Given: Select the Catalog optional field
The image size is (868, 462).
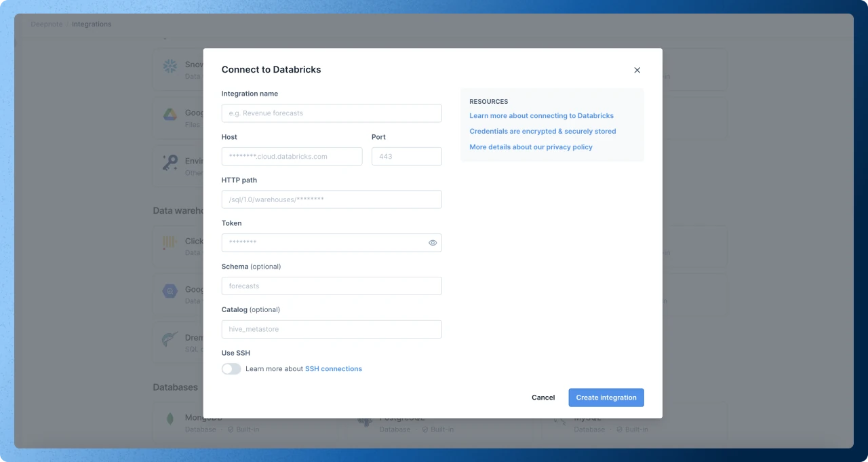Looking at the screenshot, I should (x=332, y=330).
